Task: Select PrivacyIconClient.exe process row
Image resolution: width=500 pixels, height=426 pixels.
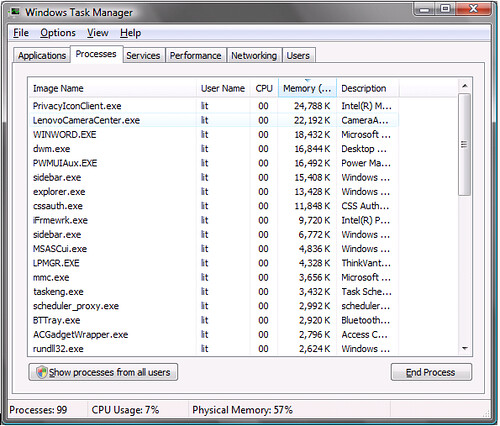Action: click(x=213, y=106)
